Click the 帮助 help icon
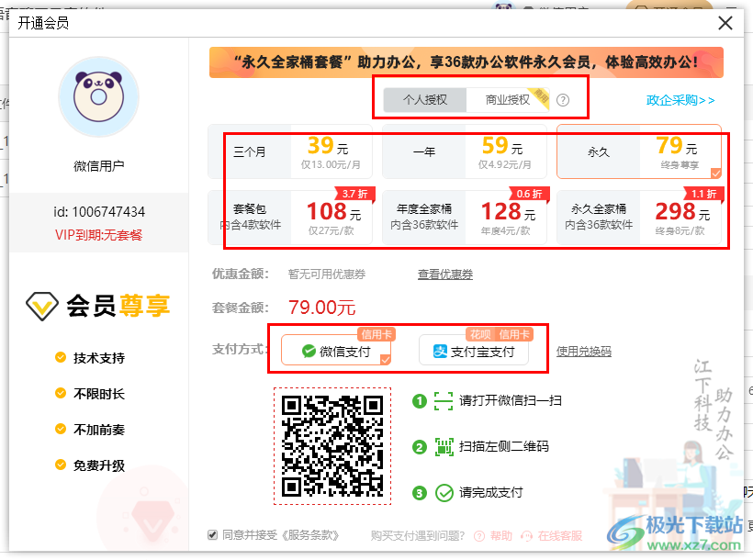The height and width of the screenshot is (560, 753). click(479, 535)
